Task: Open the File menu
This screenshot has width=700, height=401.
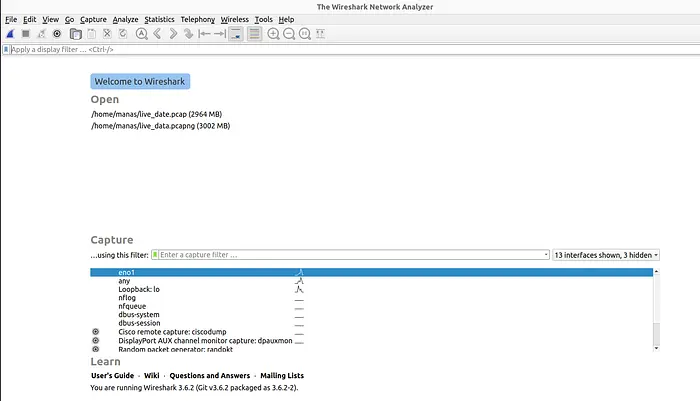Action: (x=11, y=19)
